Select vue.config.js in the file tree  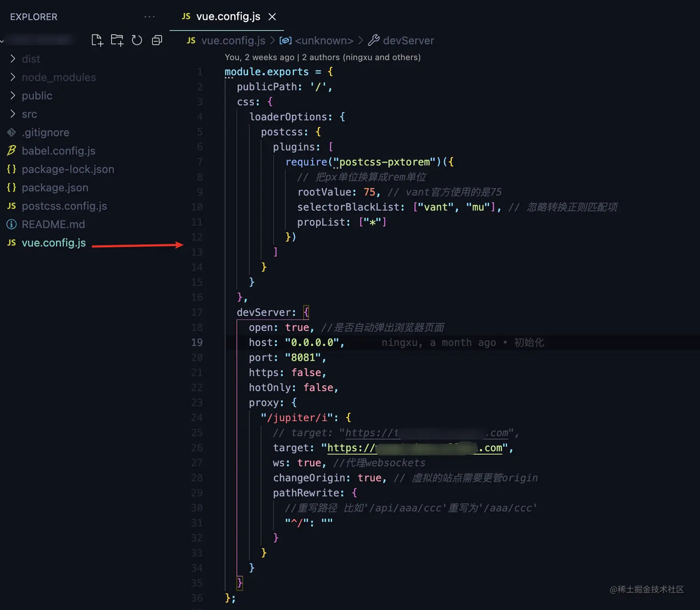tap(54, 243)
